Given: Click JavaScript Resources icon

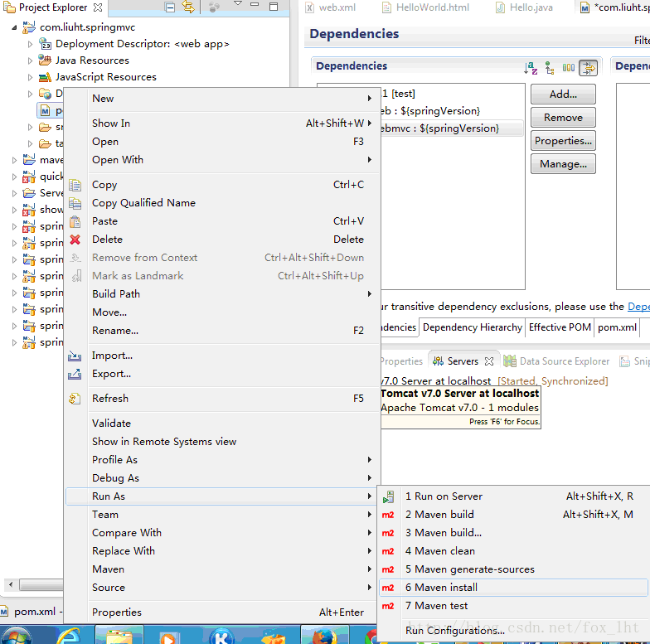Looking at the screenshot, I should coord(45,77).
